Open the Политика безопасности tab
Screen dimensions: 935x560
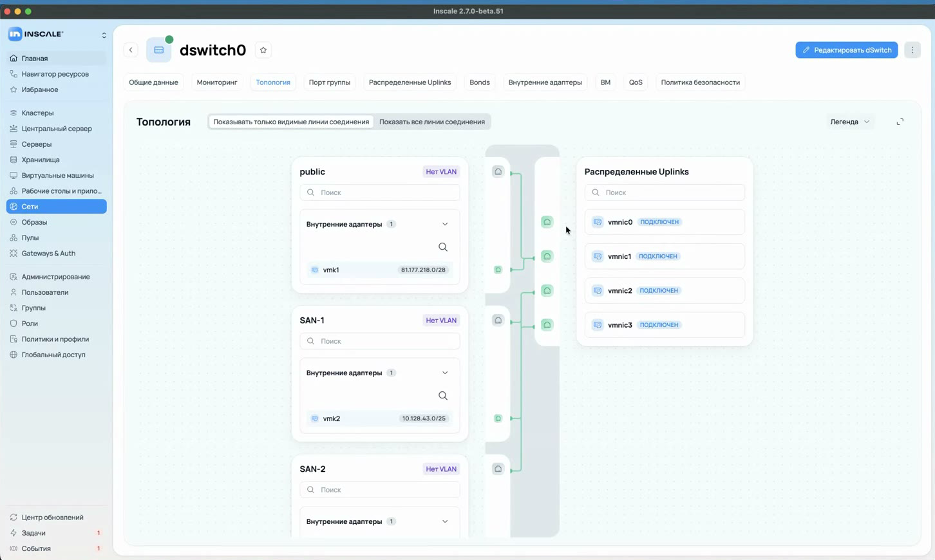point(700,82)
